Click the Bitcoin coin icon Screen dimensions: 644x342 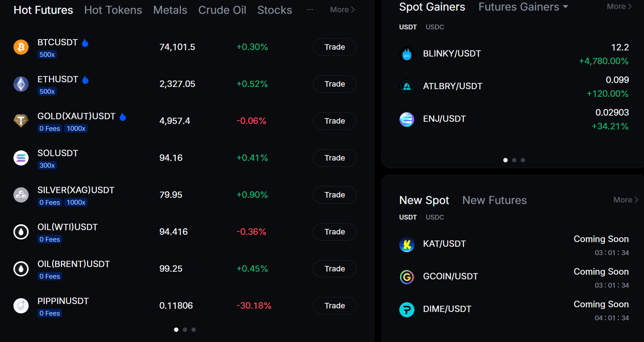[21, 47]
